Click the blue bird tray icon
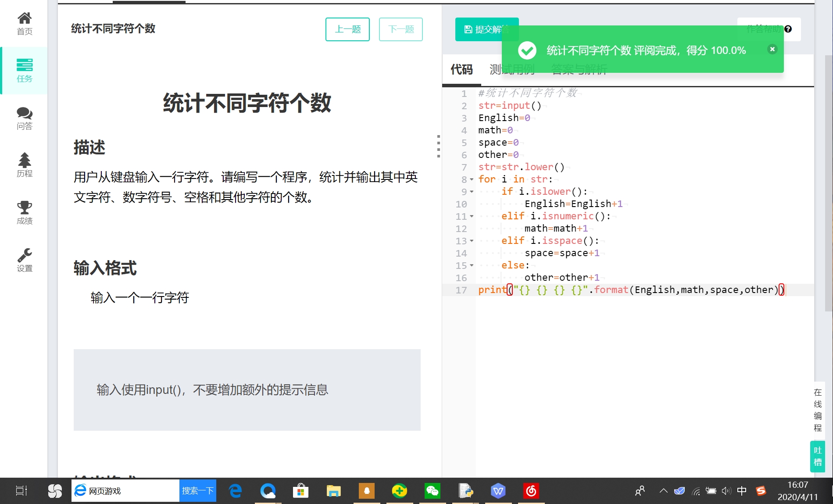The image size is (833, 504). coord(679,491)
